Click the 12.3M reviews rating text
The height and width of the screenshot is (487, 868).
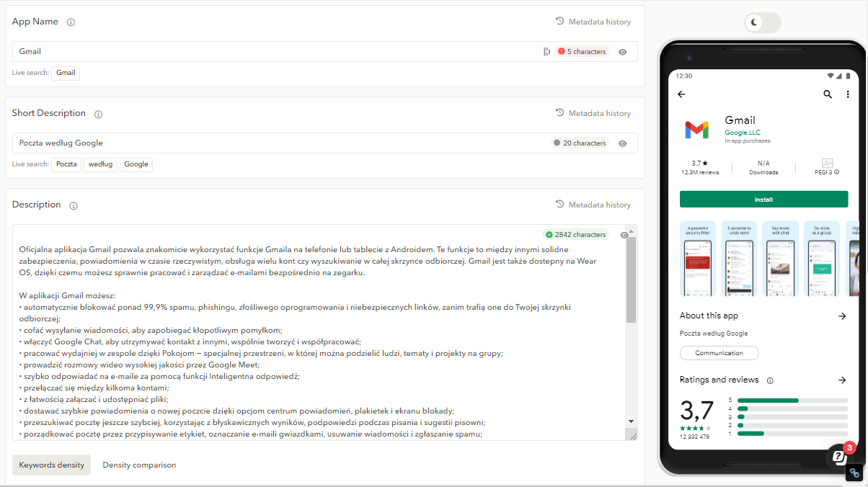click(x=700, y=173)
